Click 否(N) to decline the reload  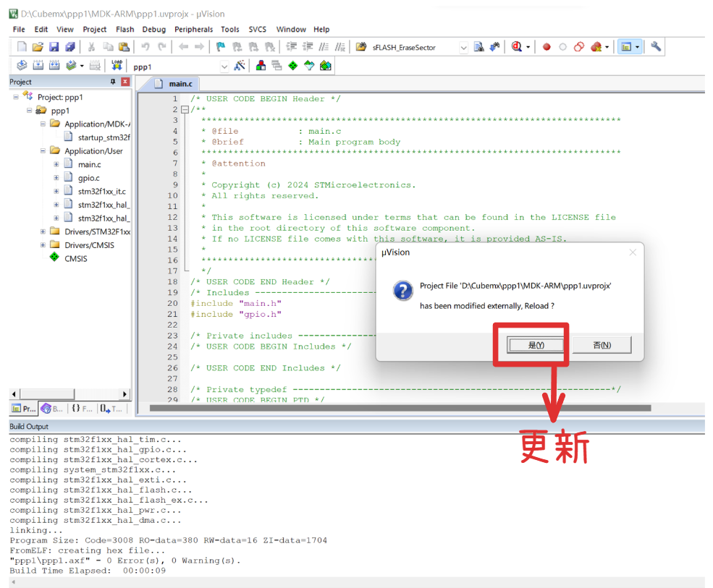coord(602,345)
